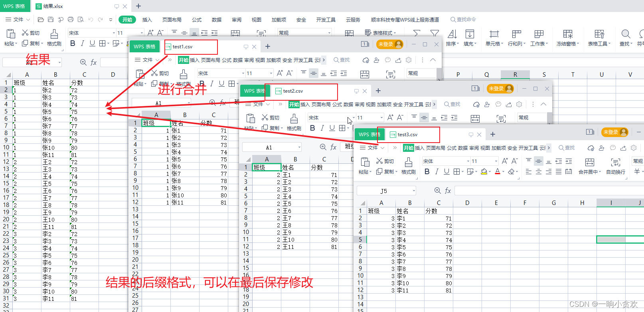The height and width of the screenshot is (312, 644).
Task: Click Open file icon in 结果.xlsx window
Action: click(41, 20)
